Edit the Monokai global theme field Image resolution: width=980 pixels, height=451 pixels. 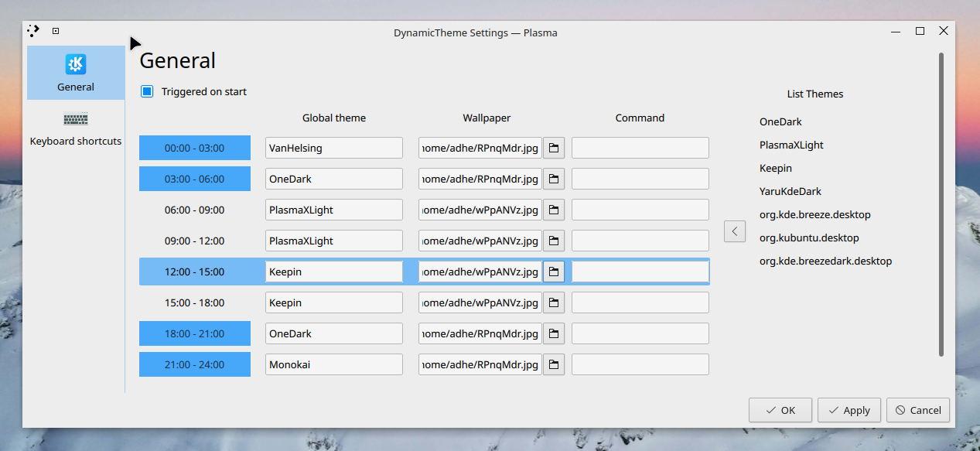pos(334,364)
